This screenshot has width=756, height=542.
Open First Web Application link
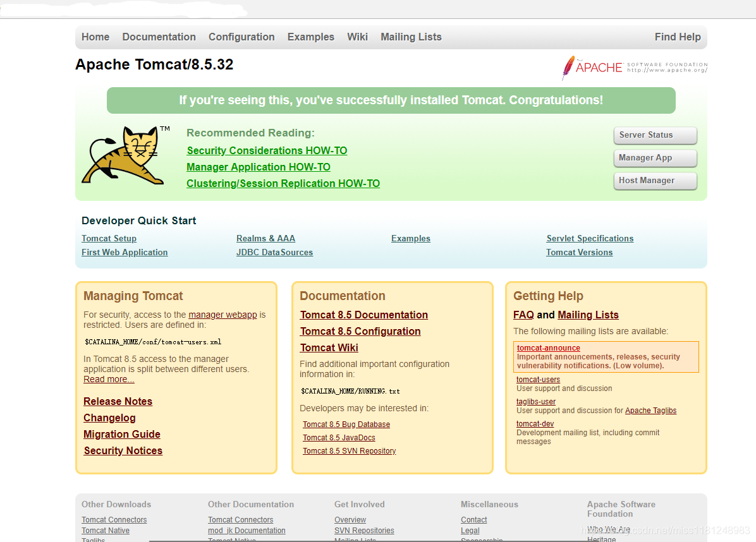tap(125, 253)
